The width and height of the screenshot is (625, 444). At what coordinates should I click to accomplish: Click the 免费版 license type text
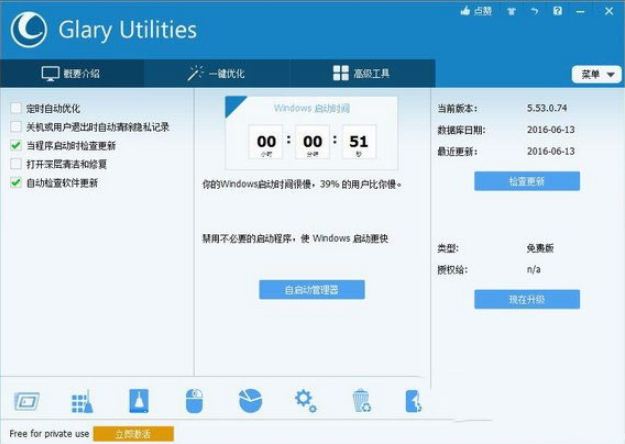tap(540, 248)
